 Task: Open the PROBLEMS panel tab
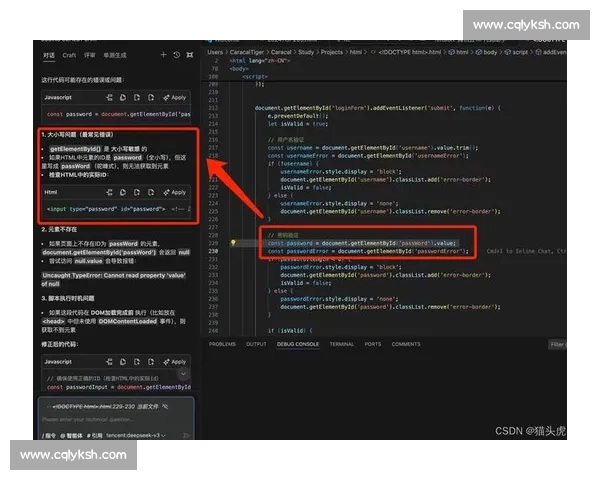tap(222, 344)
